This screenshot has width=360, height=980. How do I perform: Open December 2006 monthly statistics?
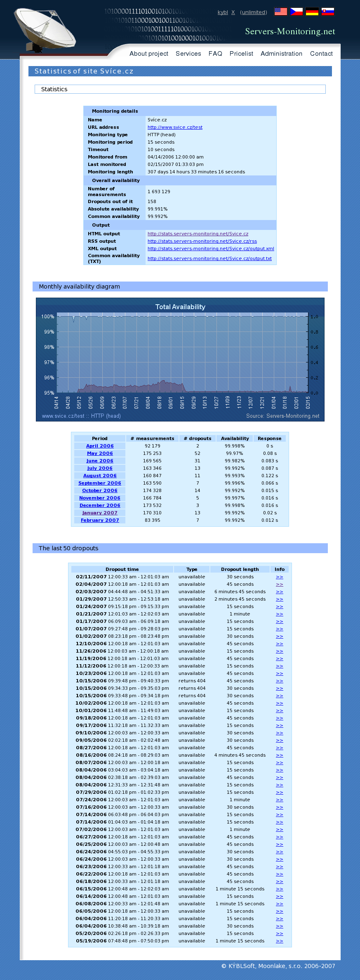[x=100, y=505]
